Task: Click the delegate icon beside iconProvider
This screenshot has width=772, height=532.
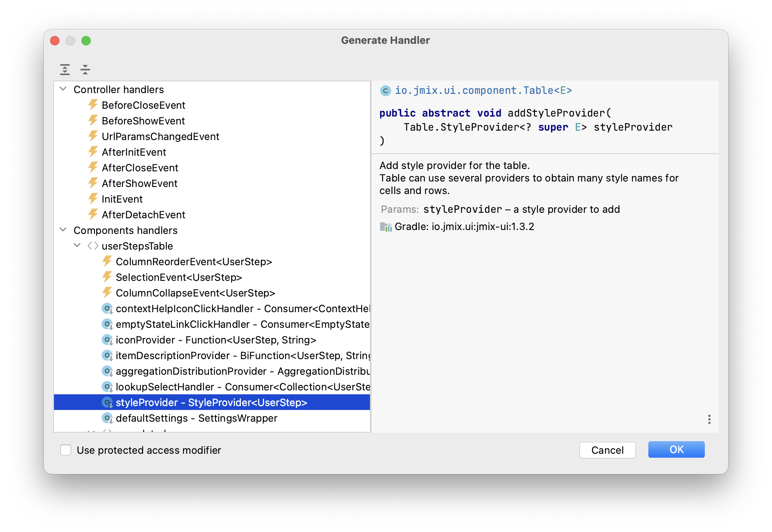Action: coord(107,340)
